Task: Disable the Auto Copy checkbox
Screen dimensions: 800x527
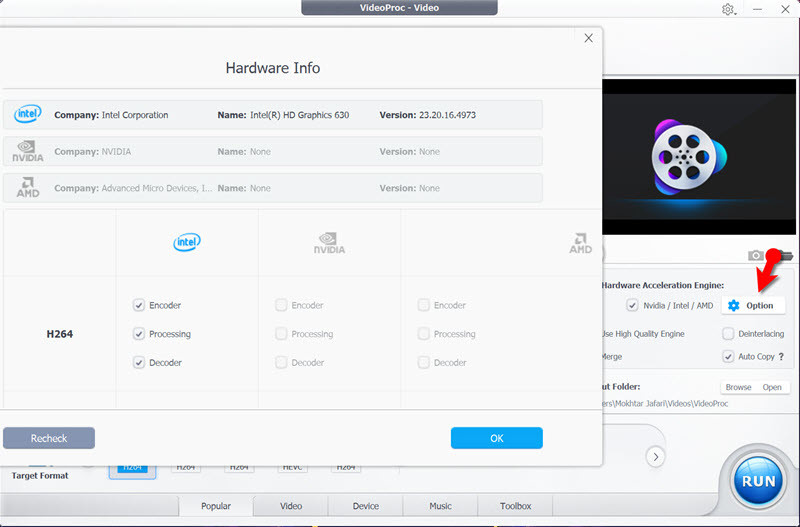Action: (728, 357)
